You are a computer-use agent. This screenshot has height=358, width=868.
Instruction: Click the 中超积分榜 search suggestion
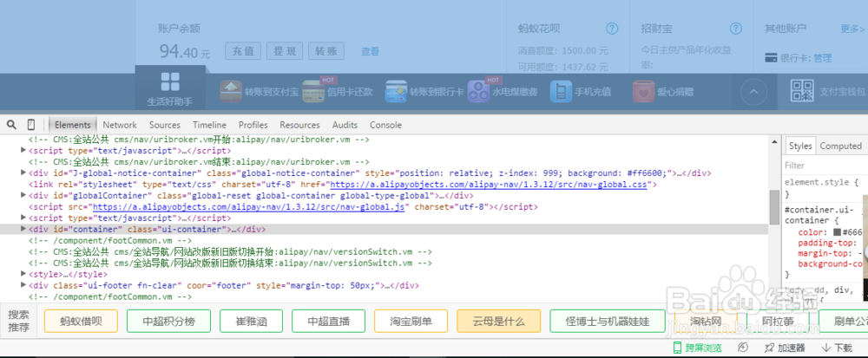tap(169, 321)
